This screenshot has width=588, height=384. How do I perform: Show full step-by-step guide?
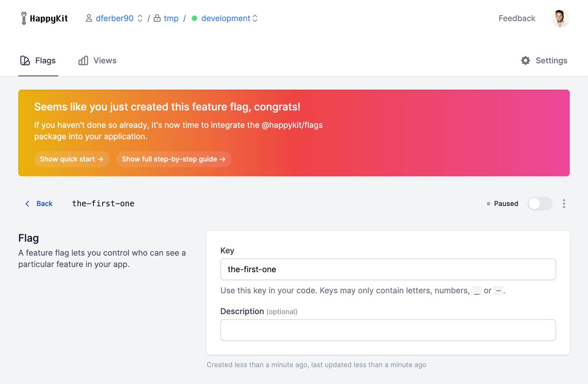[174, 159]
